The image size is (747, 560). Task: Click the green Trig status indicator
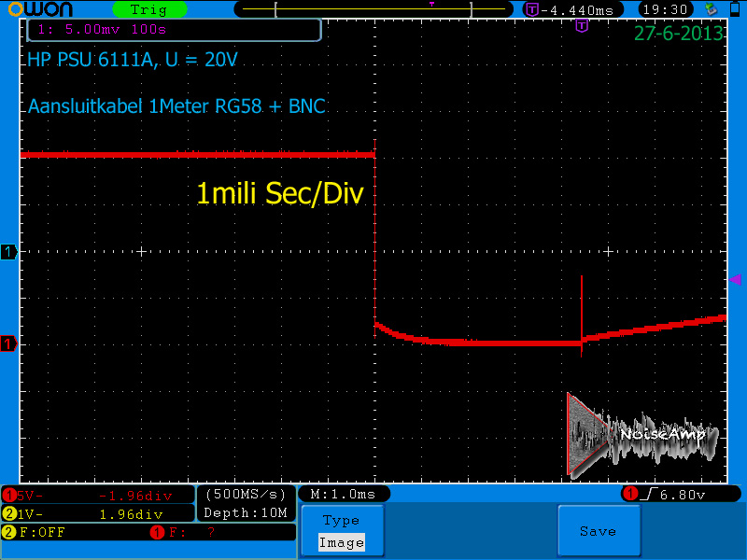[149, 9]
